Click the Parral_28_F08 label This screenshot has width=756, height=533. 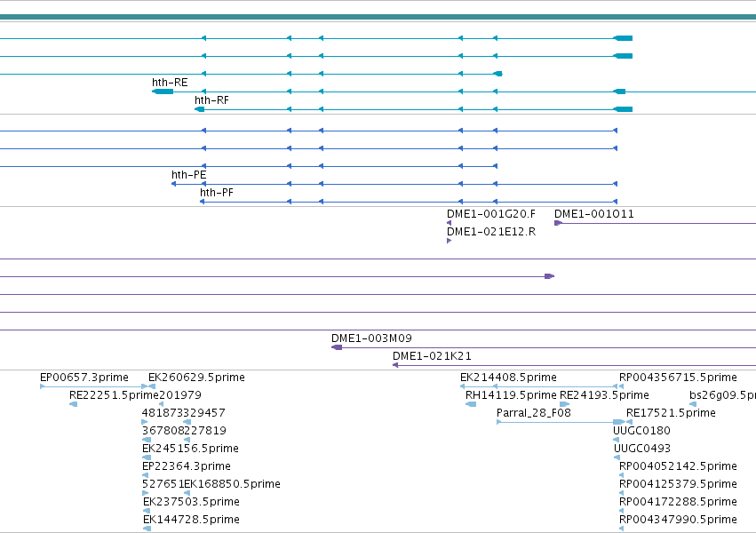tap(534, 413)
